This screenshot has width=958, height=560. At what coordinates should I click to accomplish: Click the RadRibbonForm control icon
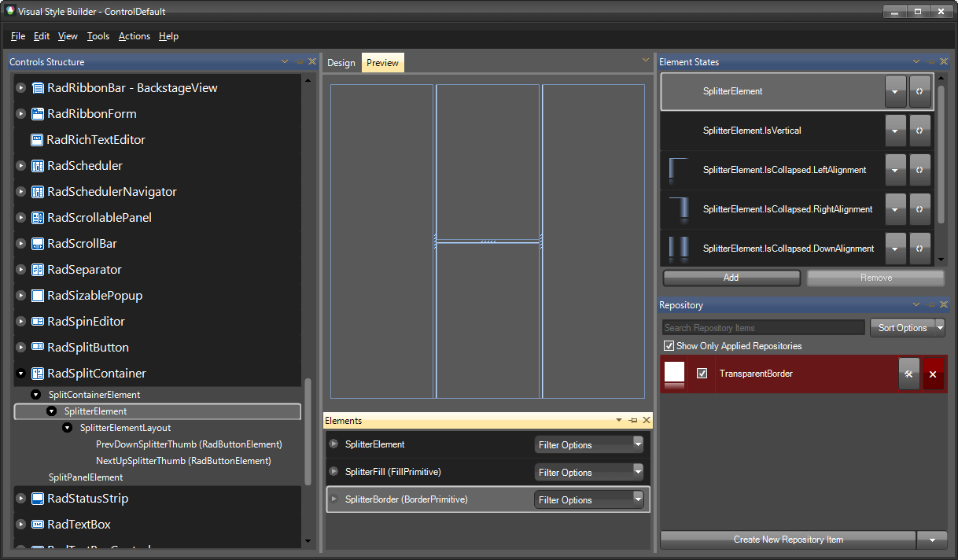tap(38, 113)
